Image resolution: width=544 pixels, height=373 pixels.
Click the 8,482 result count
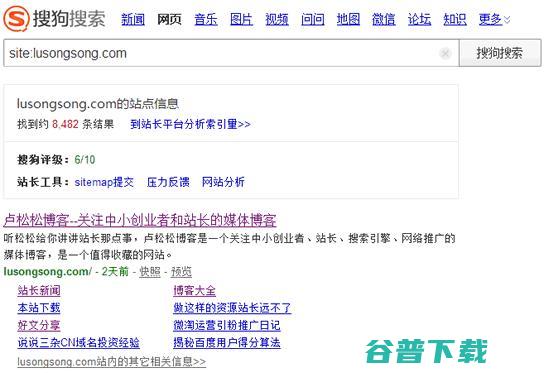tap(65, 124)
